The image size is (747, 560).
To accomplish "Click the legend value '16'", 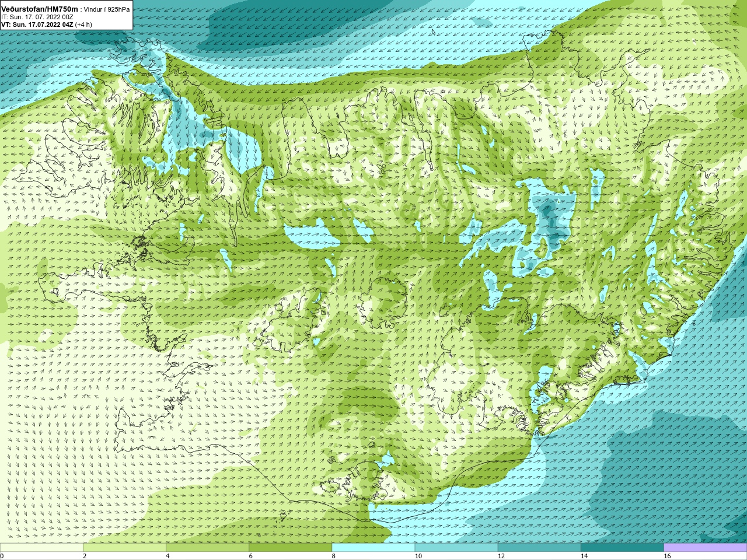I will coord(667,556).
